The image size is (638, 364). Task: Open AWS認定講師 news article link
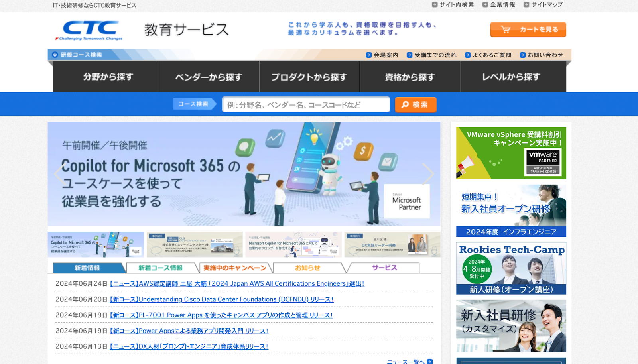(237, 284)
